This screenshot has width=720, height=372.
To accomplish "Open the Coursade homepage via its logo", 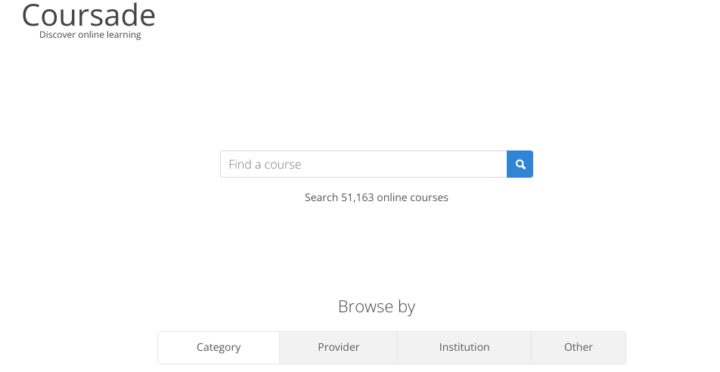I will pos(89,16).
